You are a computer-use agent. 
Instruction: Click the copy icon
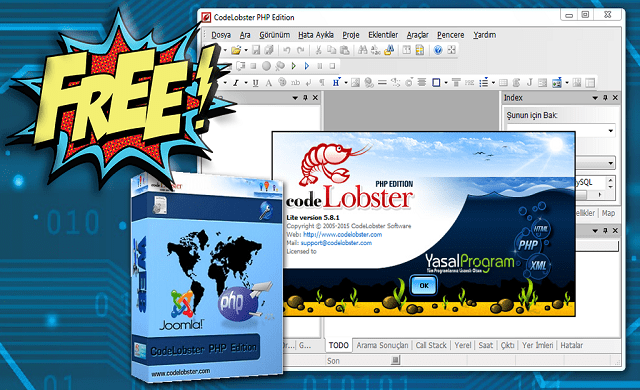(x=331, y=50)
